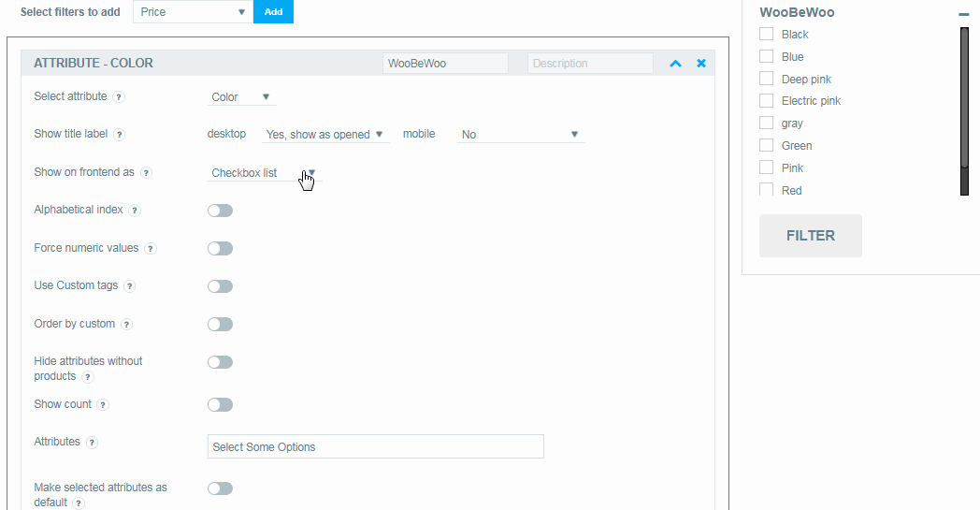This screenshot has height=510, width=980.
Task: Click the Add filter button
Action: pyautogui.click(x=273, y=12)
